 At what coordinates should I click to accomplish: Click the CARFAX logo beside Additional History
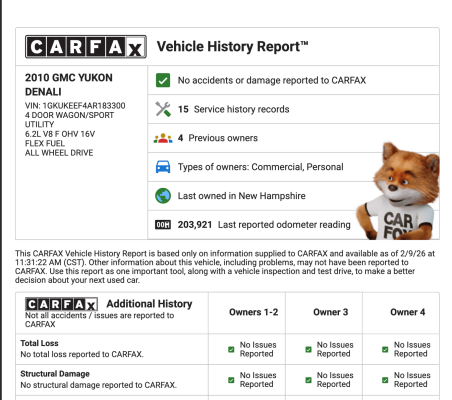61,304
